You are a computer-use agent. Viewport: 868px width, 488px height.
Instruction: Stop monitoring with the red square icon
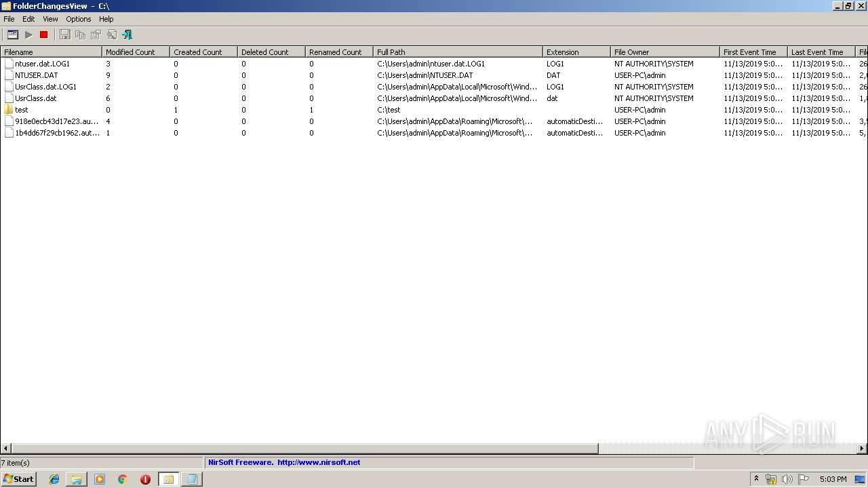coord(44,35)
